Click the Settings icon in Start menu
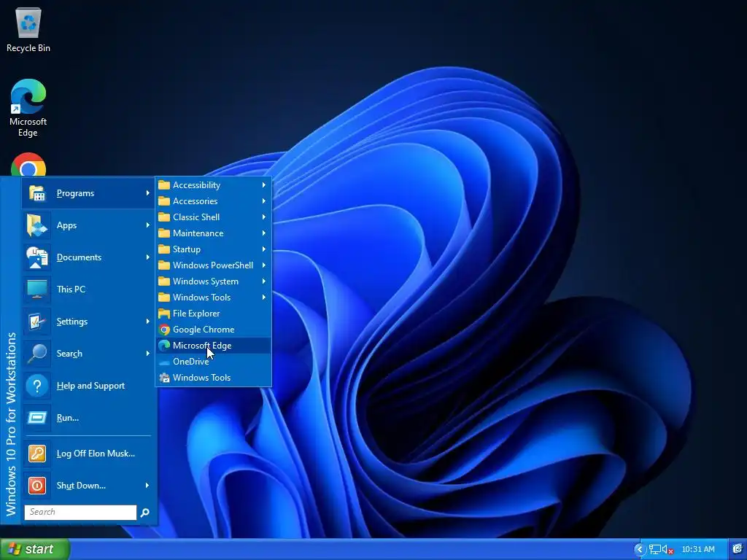 pos(36,322)
